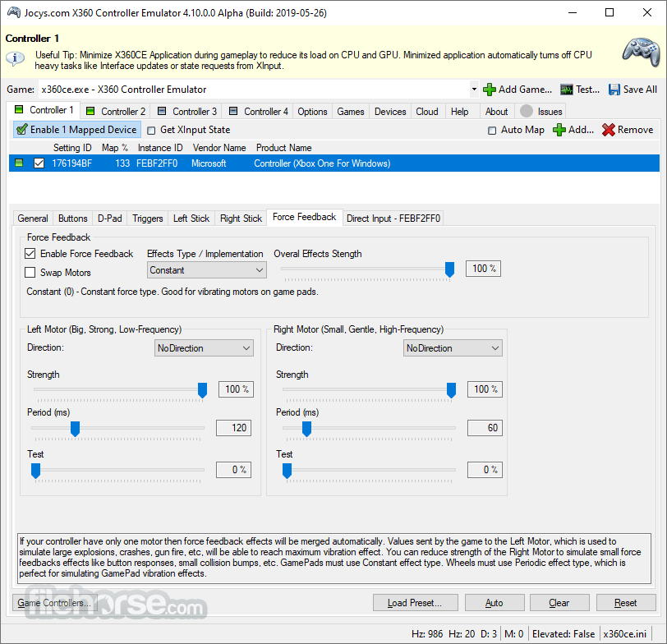
Task: Click the Controller 2 tab green status icon
Action: (90, 111)
